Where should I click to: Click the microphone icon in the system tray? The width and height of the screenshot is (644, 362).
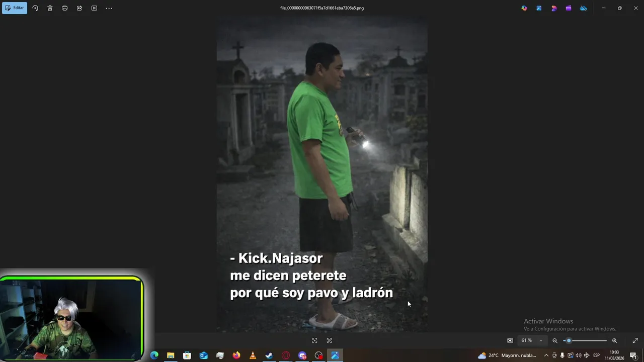(x=562, y=355)
